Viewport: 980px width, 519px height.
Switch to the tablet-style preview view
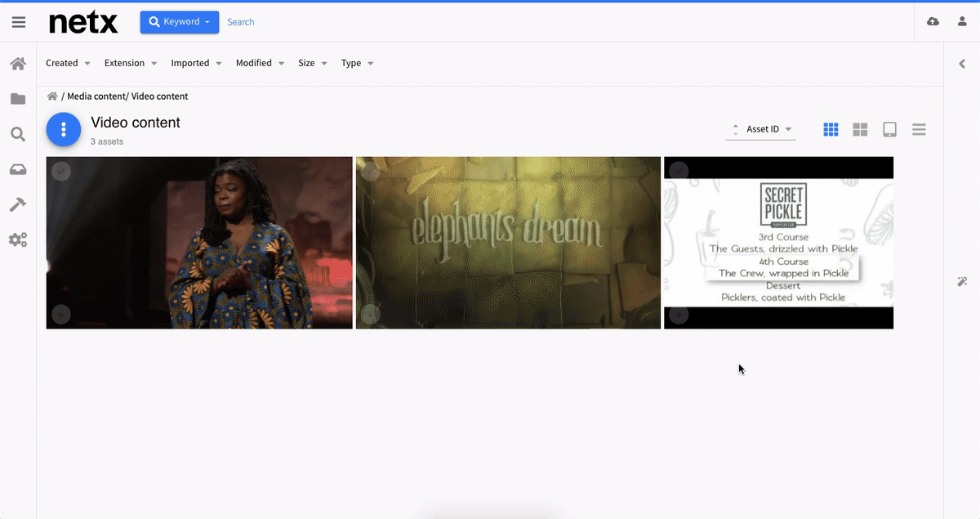[889, 129]
